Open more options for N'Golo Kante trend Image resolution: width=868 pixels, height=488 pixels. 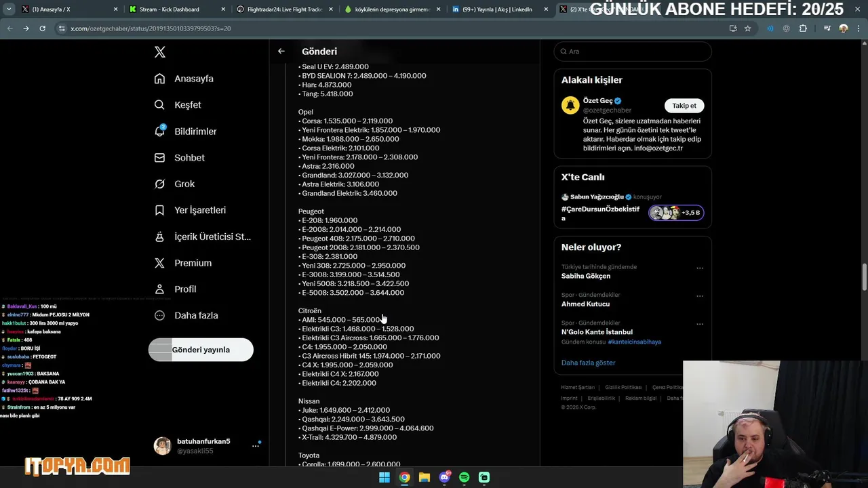[700, 325]
